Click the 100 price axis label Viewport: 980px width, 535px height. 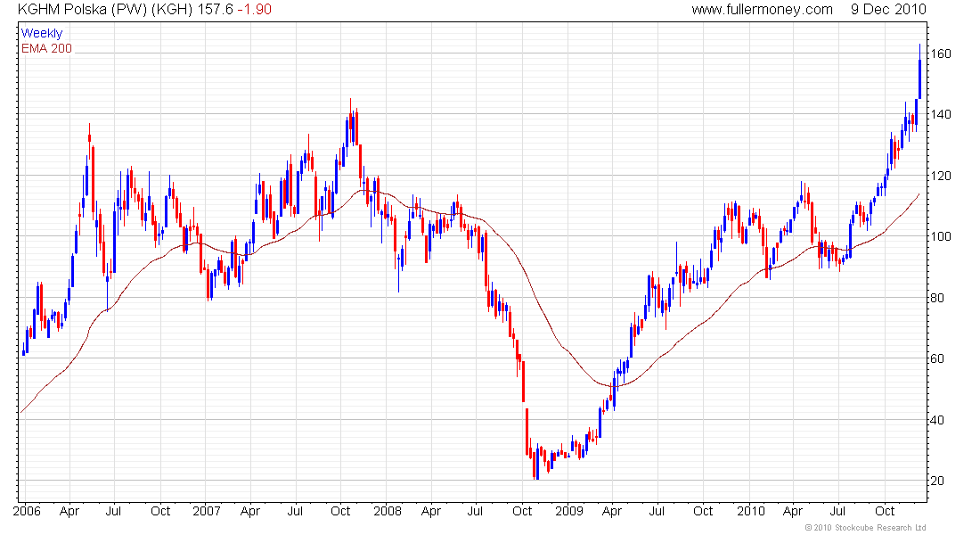click(941, 236)
